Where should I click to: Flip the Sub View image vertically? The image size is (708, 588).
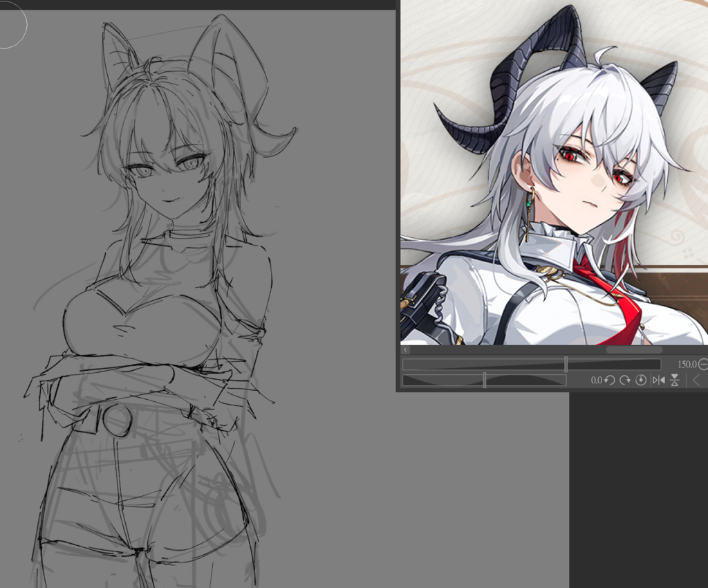pos(675,380)
